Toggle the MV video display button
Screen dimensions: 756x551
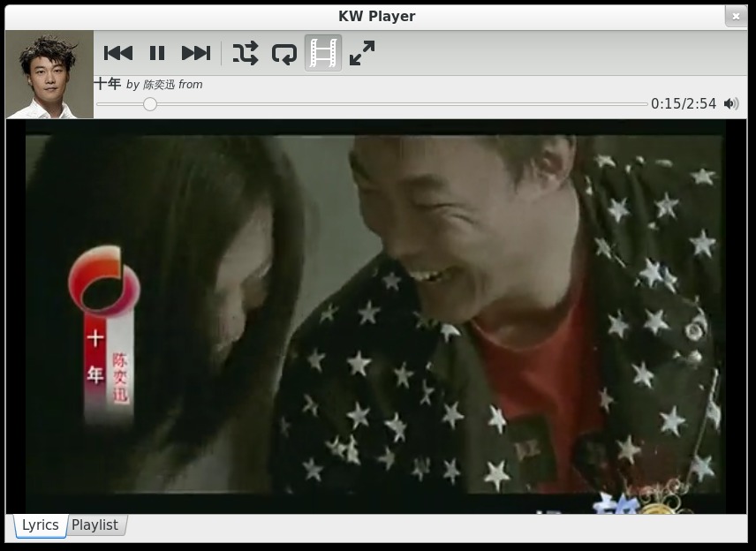pos(323,53)
